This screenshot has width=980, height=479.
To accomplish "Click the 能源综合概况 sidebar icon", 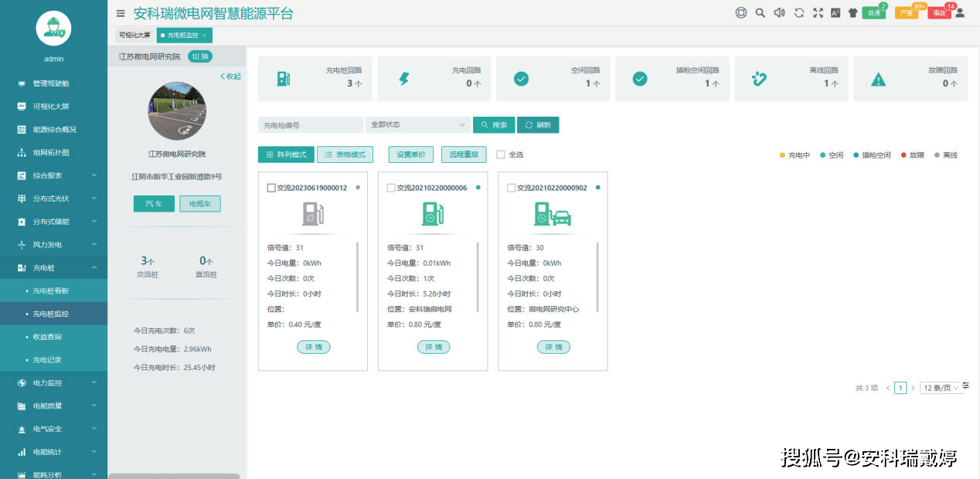I will 22,130.
